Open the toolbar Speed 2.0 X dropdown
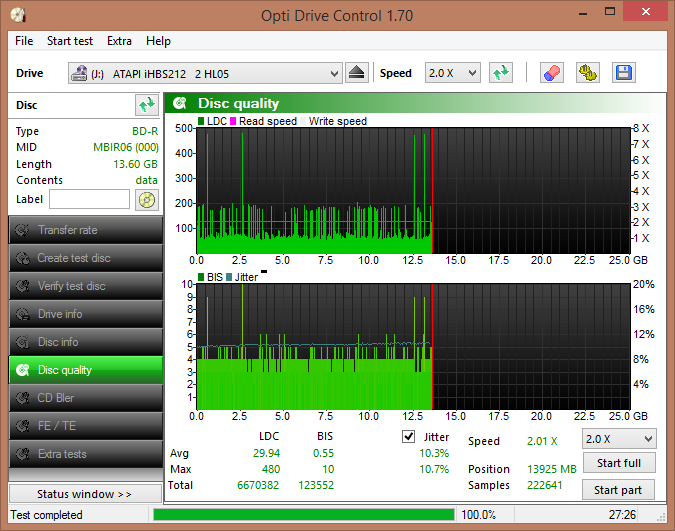This screenshot has height=531, width=675. [x=452, y=73]
